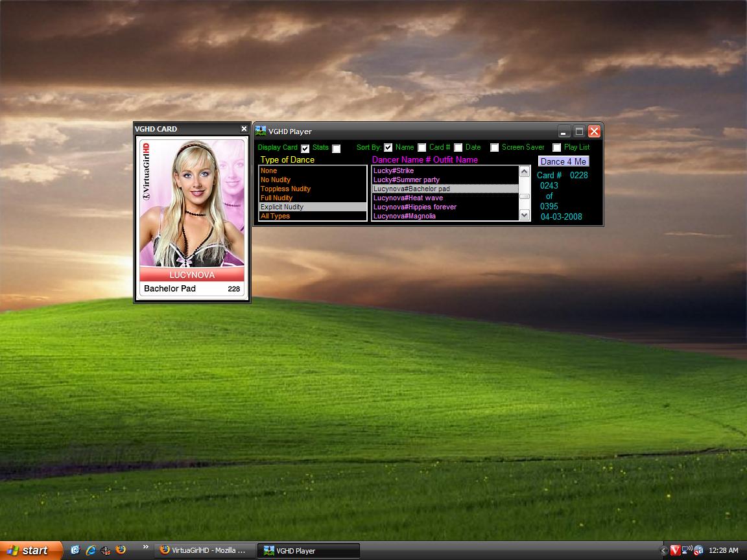Select 'Lucynova#Heat wave' in the dancer list

pos(445,198)
